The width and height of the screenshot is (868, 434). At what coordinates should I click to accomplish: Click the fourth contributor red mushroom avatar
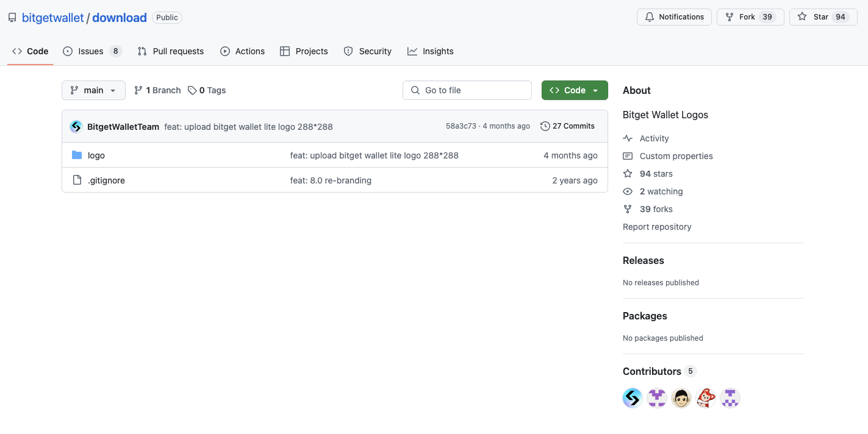pyautogui.click(x=706, y=398)
